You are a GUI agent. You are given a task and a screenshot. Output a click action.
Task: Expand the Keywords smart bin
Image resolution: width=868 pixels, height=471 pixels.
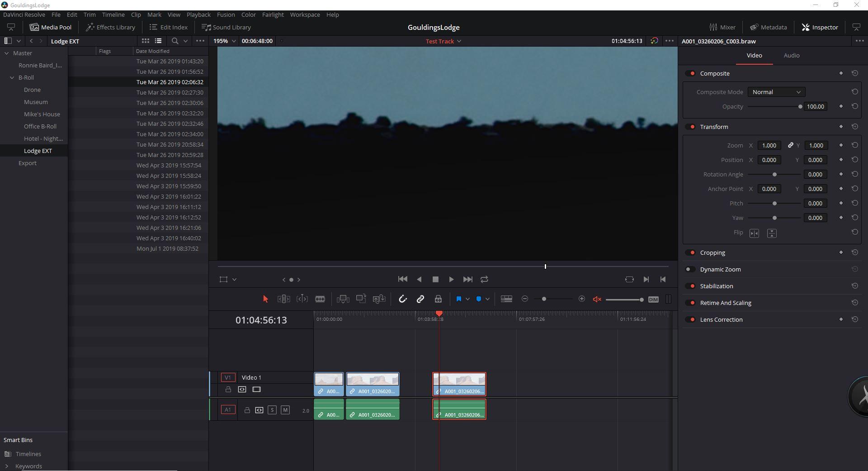(x=7, y=466)
